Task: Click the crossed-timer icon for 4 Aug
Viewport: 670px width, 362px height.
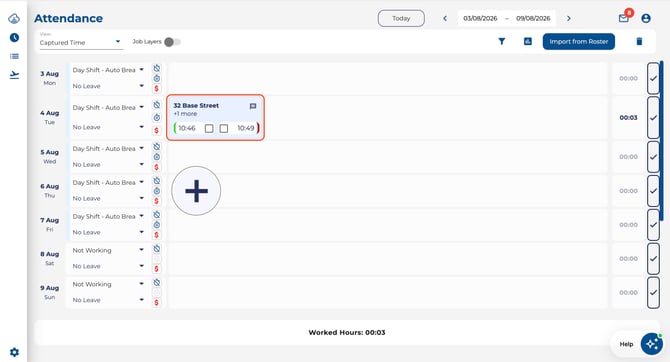Action: [x=157, y=105]
